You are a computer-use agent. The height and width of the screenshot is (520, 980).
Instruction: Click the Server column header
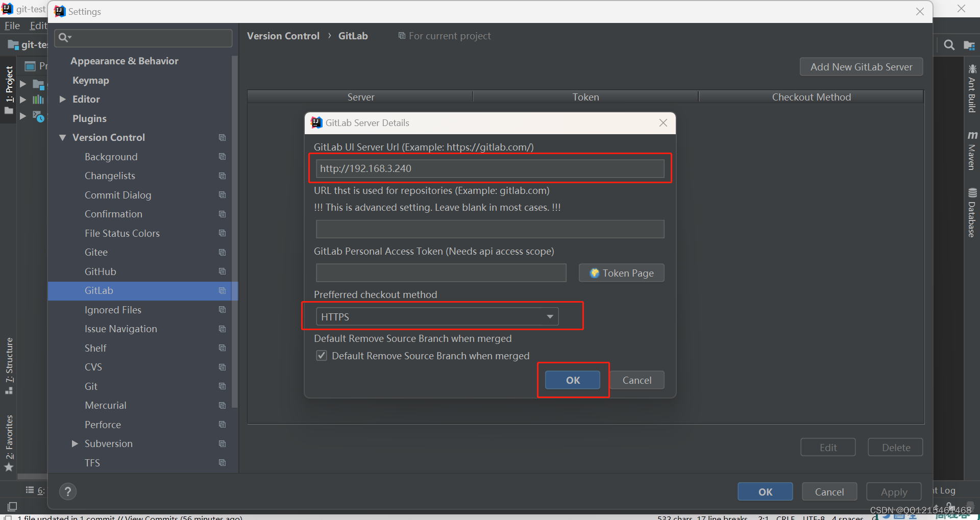tap(360, 97)
